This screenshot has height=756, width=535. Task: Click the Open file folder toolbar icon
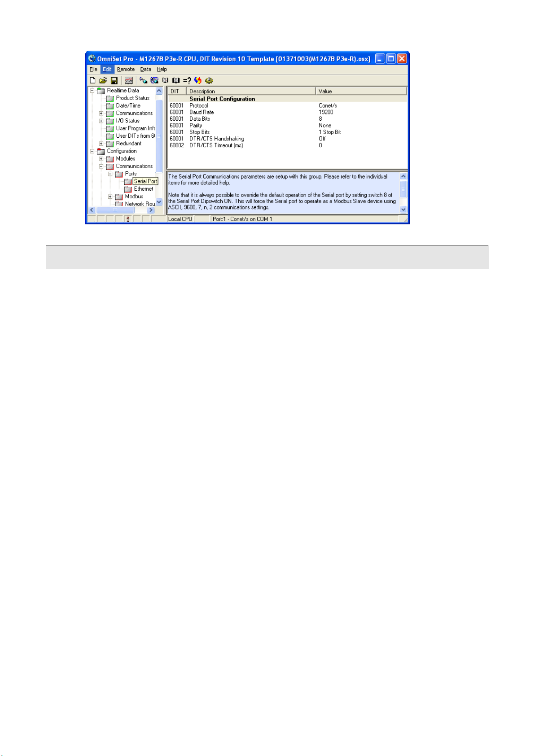pos(103,81)
